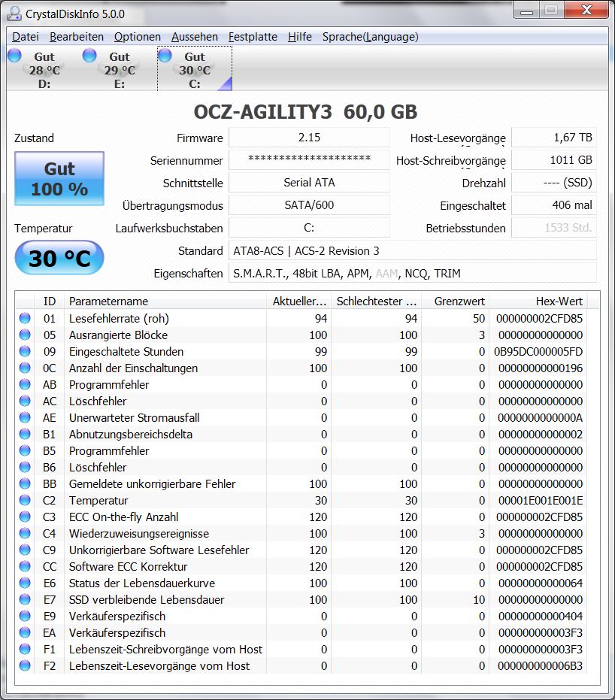615x700 pixels.
Task: Click the Firmware field showing 2.15
Action: 309,138
